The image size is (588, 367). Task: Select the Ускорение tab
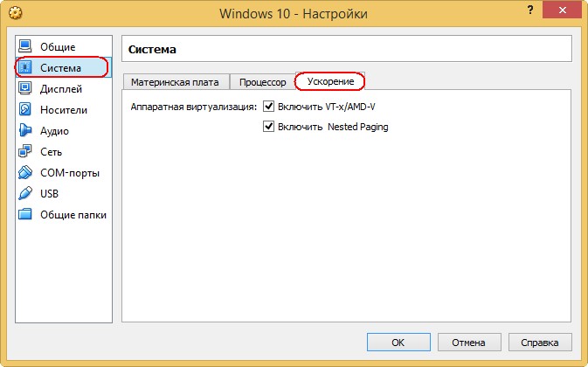330,81
